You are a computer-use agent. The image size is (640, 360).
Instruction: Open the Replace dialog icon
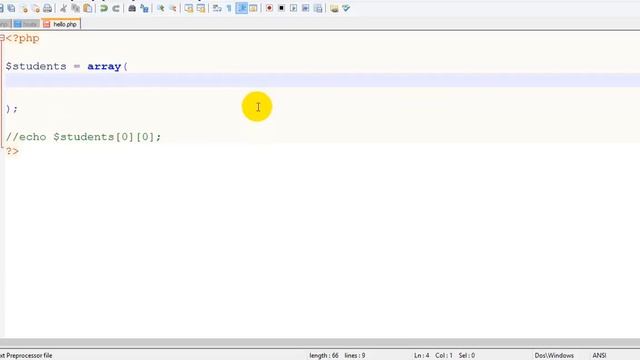144,8
